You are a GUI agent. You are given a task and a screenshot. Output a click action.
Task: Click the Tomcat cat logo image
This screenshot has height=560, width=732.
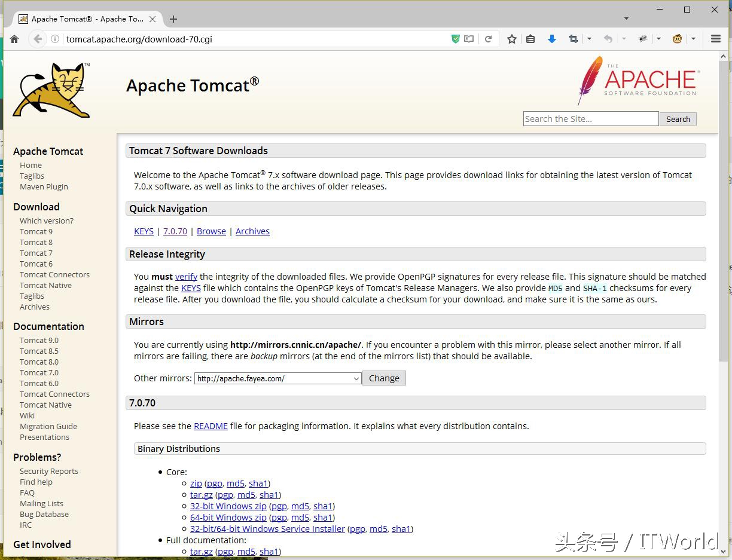click(x=51, y=90)
